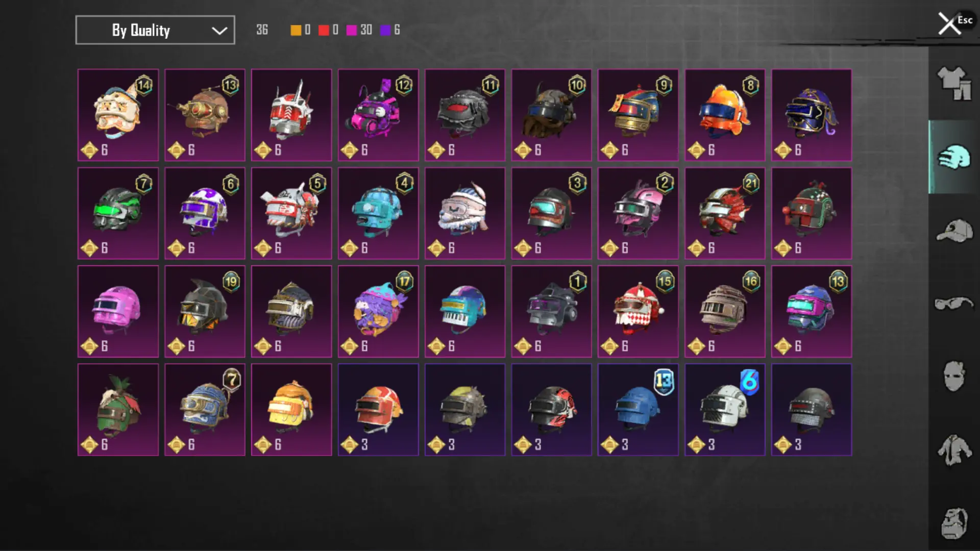Select the blue helmet with badge 13 banner
Screen dimensions: 980x551
coord(638,410)
